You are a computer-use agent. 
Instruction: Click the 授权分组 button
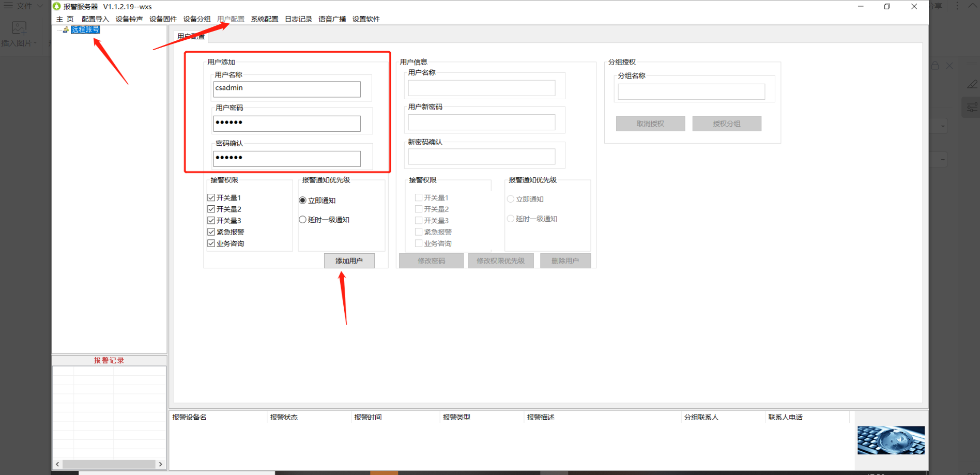(727, 124)
